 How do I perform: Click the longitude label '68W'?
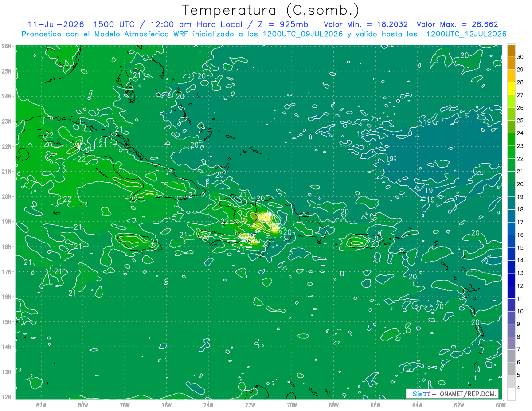pyautogui.click(x=333, y=405)
